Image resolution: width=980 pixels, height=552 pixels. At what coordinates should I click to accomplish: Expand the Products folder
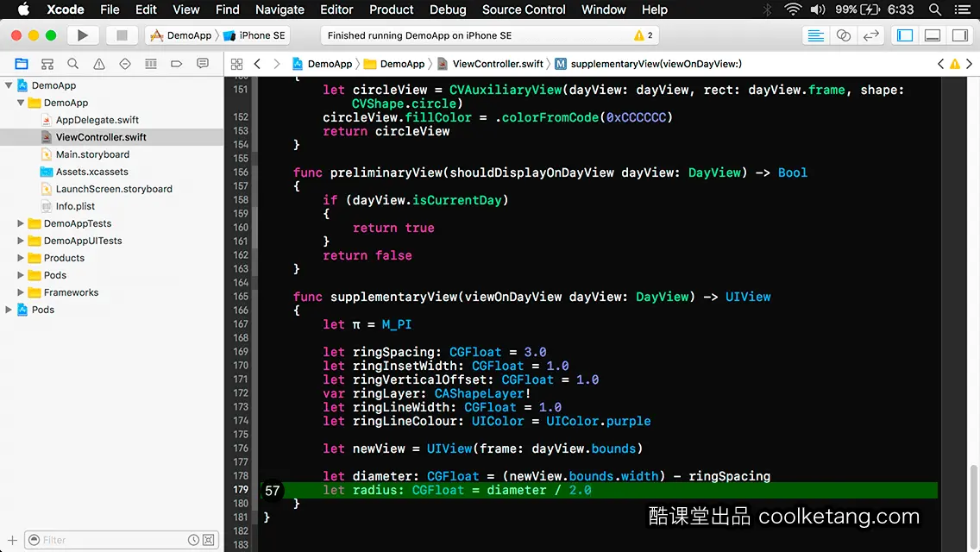click(x=21, y=258)
